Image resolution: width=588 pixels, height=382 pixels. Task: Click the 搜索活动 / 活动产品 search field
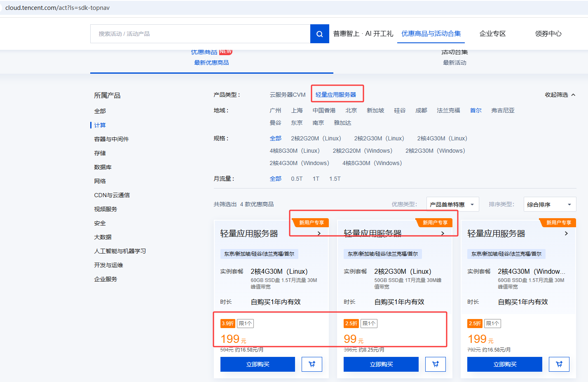click(200, 34)
